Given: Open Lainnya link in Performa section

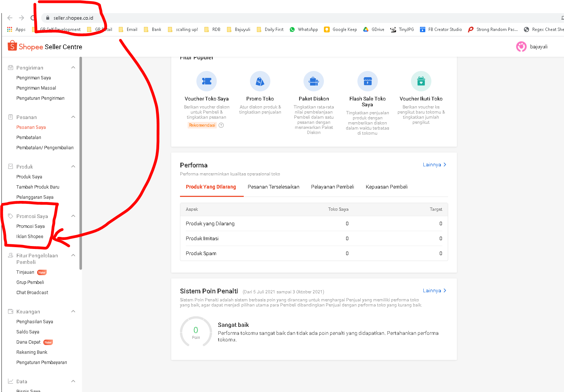Looking at the screenshot, I should coord(435,165).
